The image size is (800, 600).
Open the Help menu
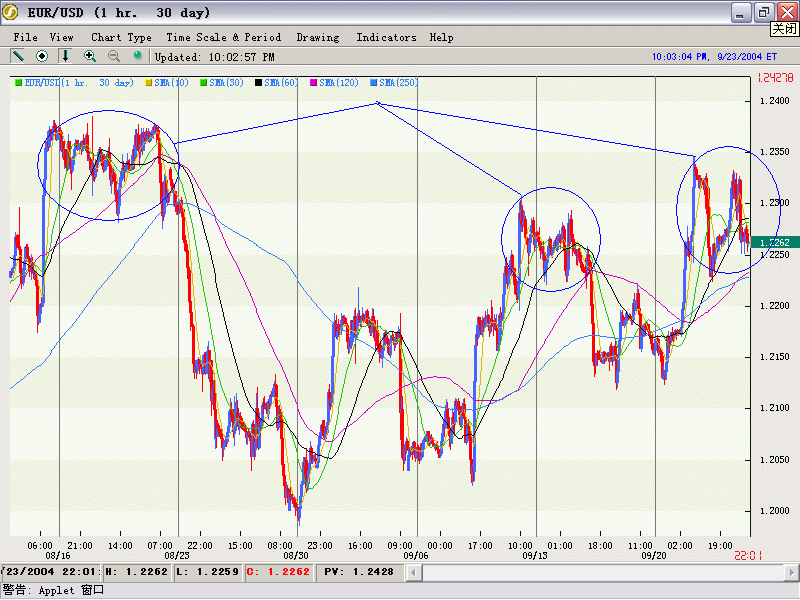[x=441, y=37]
